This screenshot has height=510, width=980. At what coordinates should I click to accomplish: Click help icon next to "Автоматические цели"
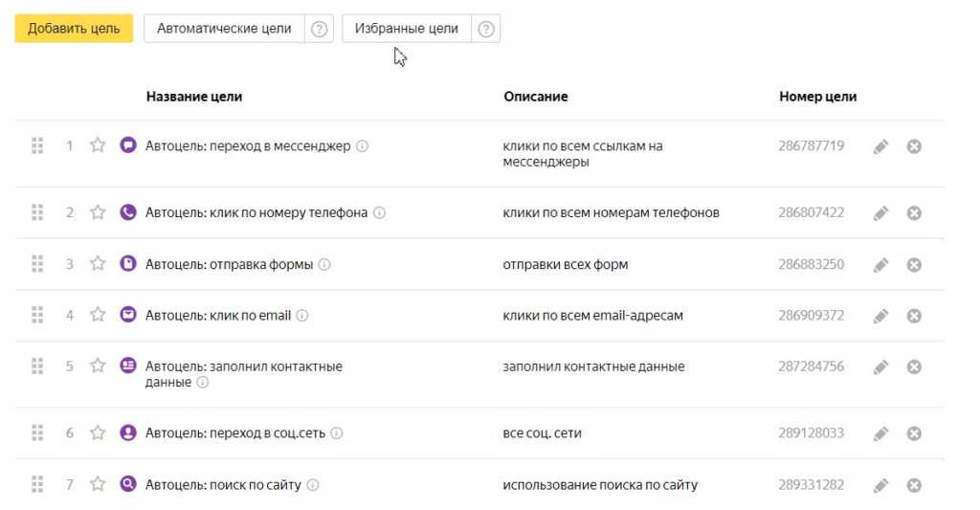coord(319,29)
